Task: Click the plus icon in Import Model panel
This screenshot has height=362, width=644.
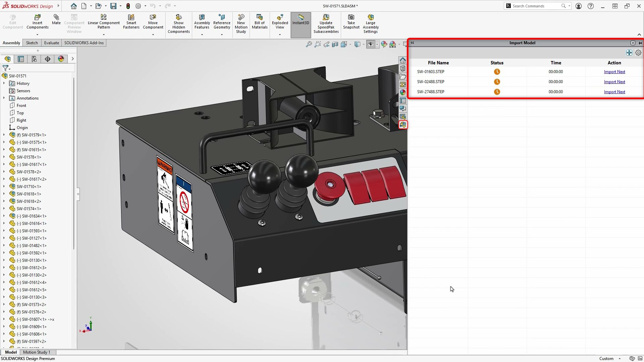Action: pos(629,53)
